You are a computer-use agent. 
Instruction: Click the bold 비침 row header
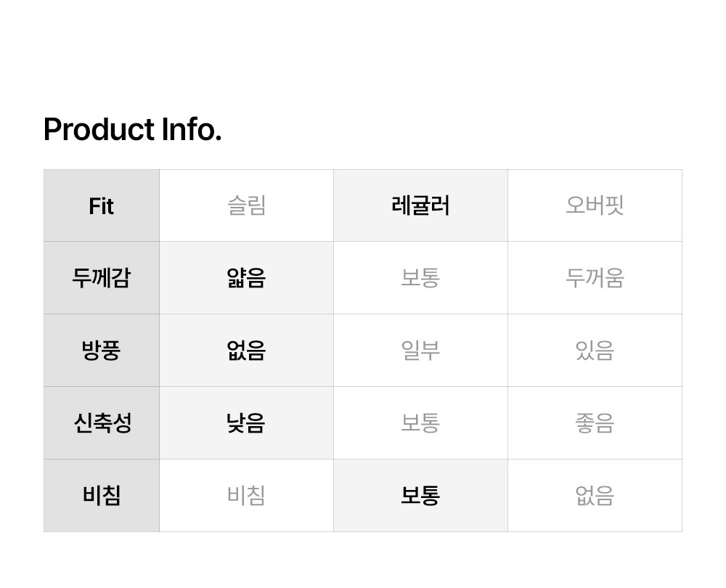pyautogui.click(x=102, y=496)
